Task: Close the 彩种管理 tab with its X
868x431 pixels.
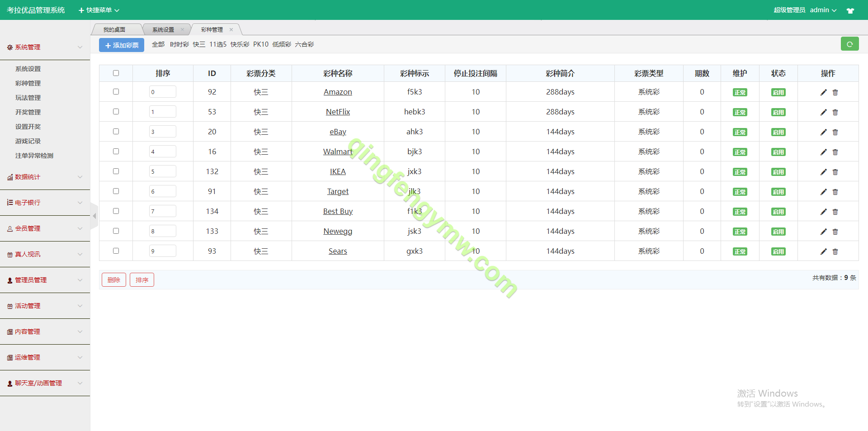Action: pyautogui.click(x=231, y=30)
